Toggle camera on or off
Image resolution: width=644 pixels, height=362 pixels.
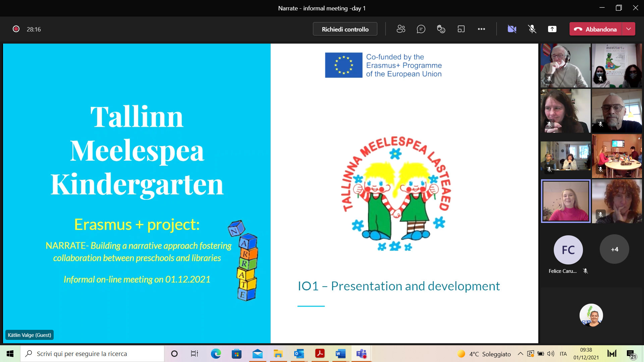512,29
